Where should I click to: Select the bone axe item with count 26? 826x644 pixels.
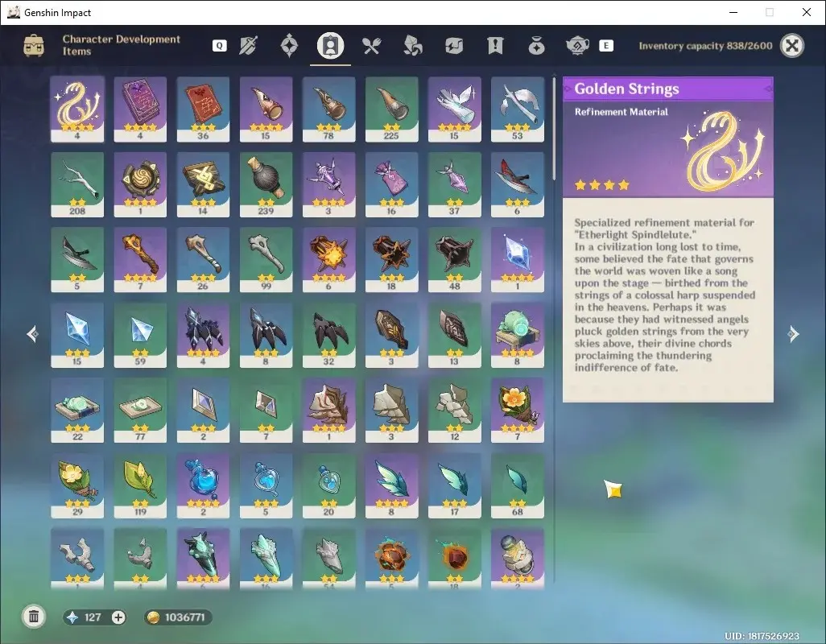pos(203,259)
